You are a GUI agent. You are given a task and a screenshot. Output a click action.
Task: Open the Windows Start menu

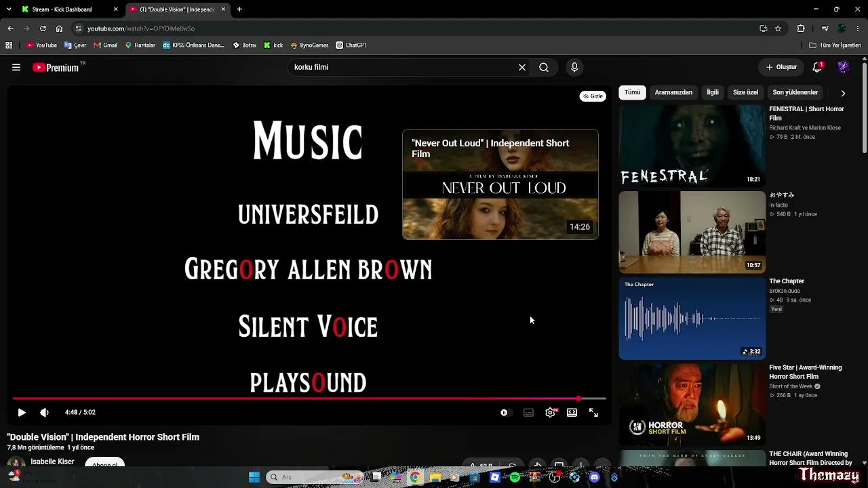[x=254, y=477]
